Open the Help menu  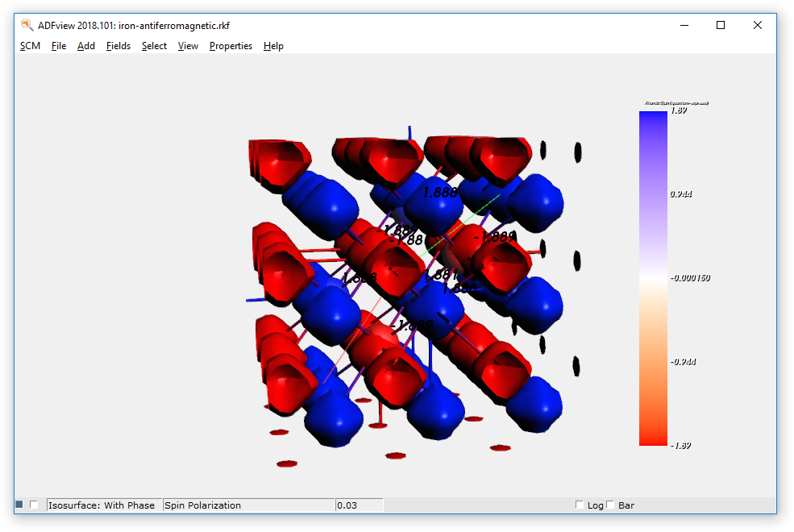pyautogui.click(x=273, y=46)
